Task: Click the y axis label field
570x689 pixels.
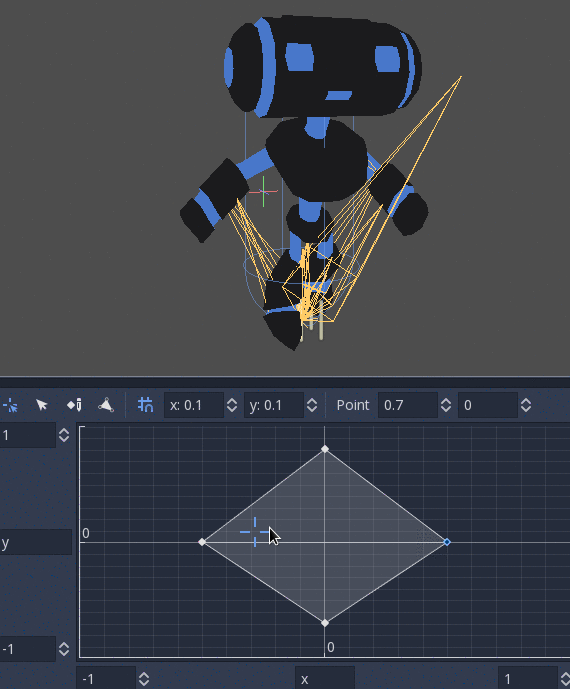Action: coord(35,543)
